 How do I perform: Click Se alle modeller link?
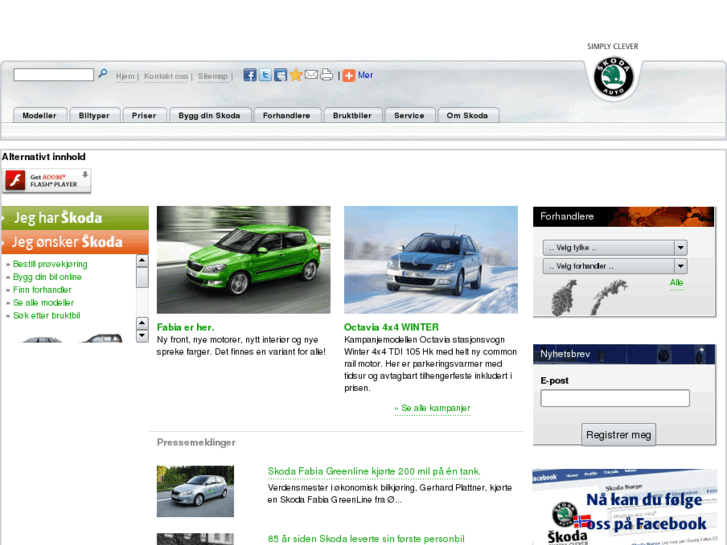[44, 303]
